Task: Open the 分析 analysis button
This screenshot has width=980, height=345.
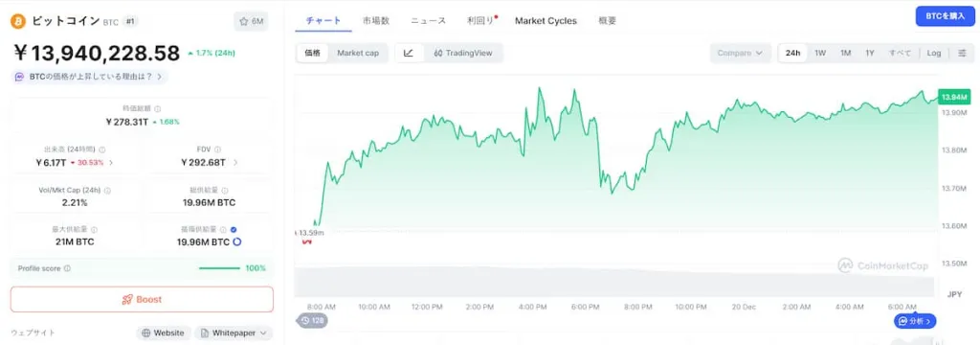Action: tap(915, 321)
